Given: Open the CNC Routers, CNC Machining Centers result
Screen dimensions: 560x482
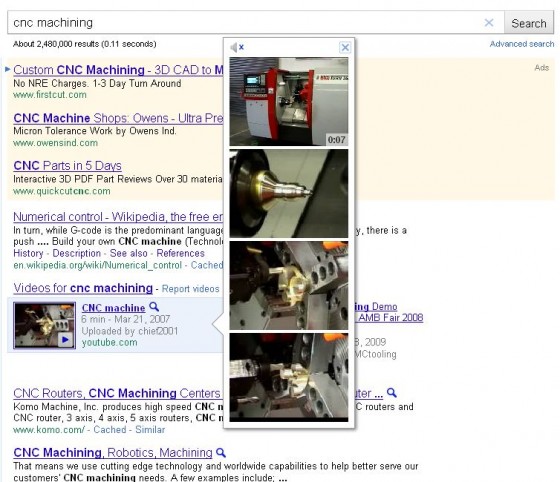Looking at the screenshot, I should pyautogui.click(x=117, y=393).
